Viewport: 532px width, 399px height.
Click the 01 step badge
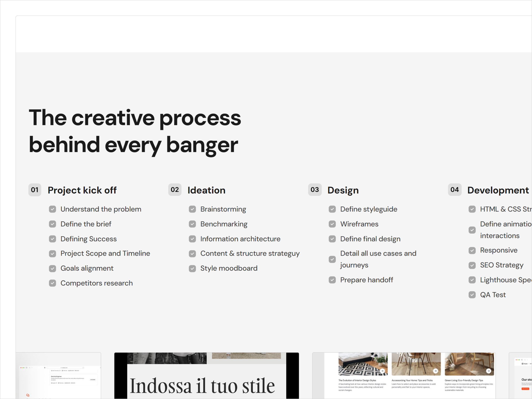pos(35,190)
